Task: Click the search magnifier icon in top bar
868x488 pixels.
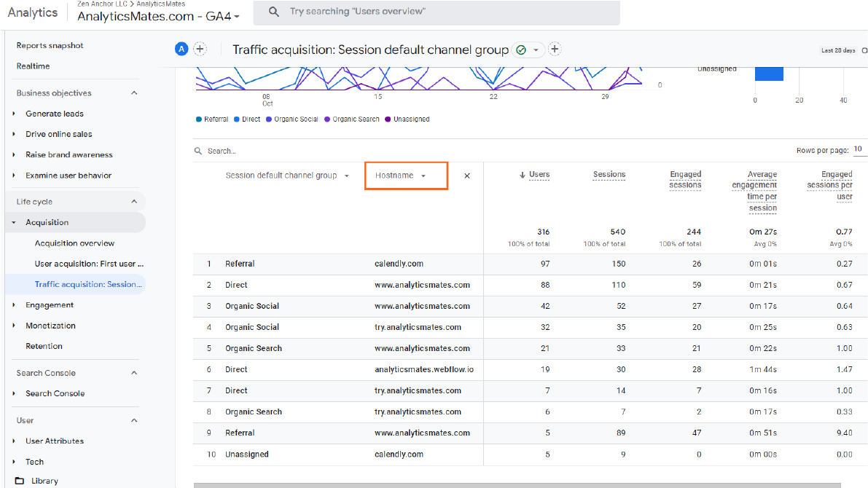Action: (x=273, y=11)
